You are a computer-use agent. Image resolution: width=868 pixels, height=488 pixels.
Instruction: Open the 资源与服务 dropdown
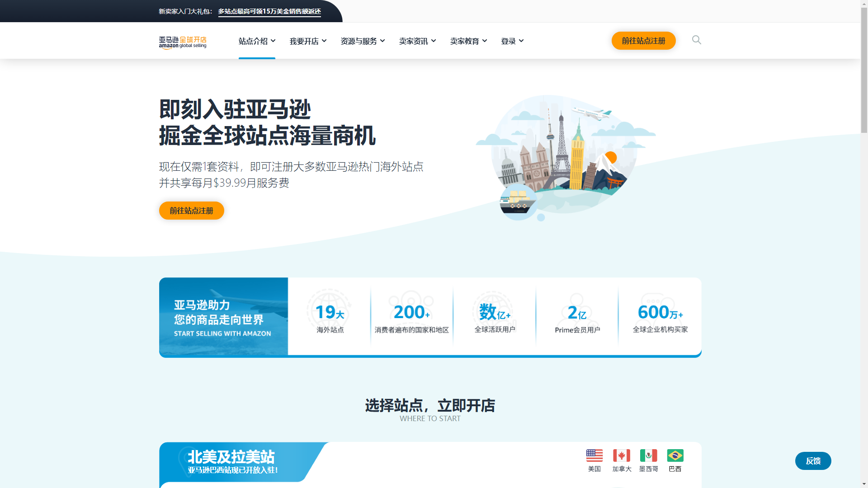[x=363, y=41]
